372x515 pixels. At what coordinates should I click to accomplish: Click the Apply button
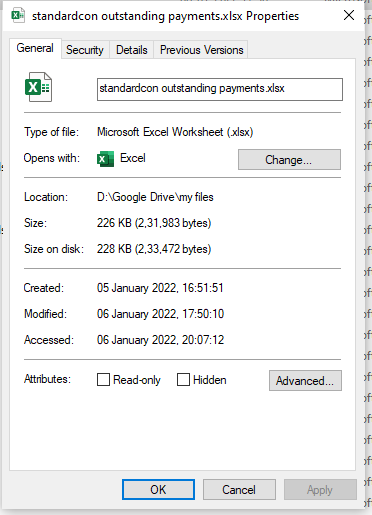(320, 490)
